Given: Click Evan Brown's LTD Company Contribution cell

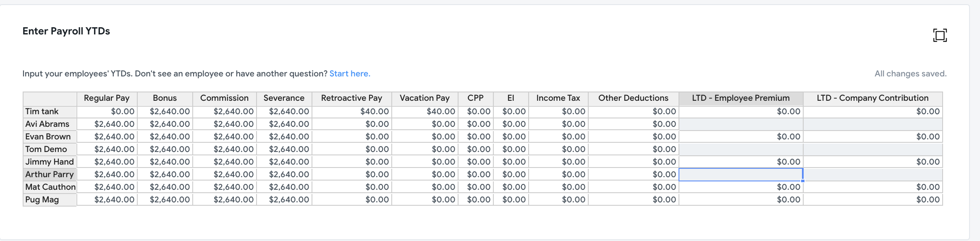Looking at the screenshot, I should [873, 136].
